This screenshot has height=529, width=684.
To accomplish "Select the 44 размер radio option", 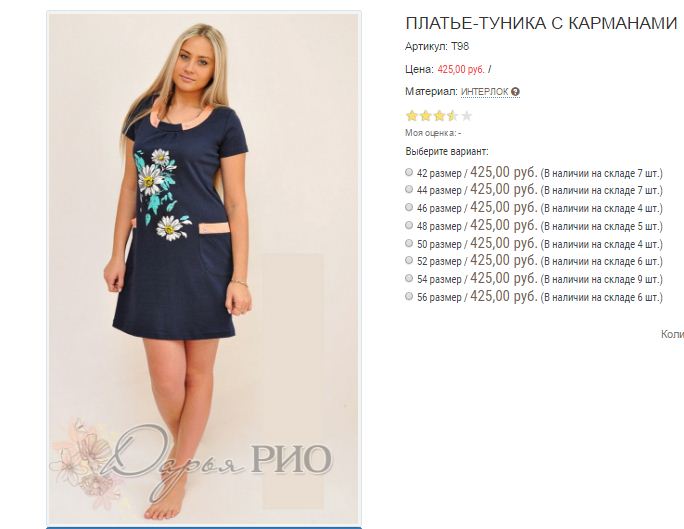I will click(x=409, y=189).
